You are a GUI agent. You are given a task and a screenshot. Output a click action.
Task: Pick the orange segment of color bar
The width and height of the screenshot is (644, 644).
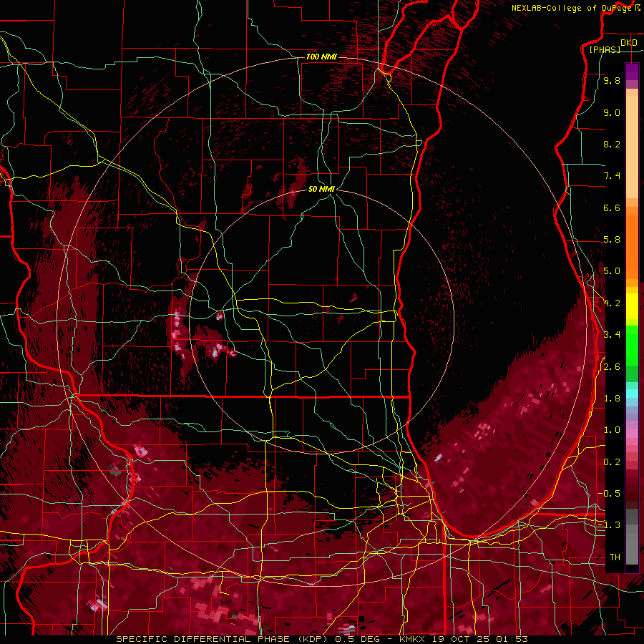tap(632, 248)
